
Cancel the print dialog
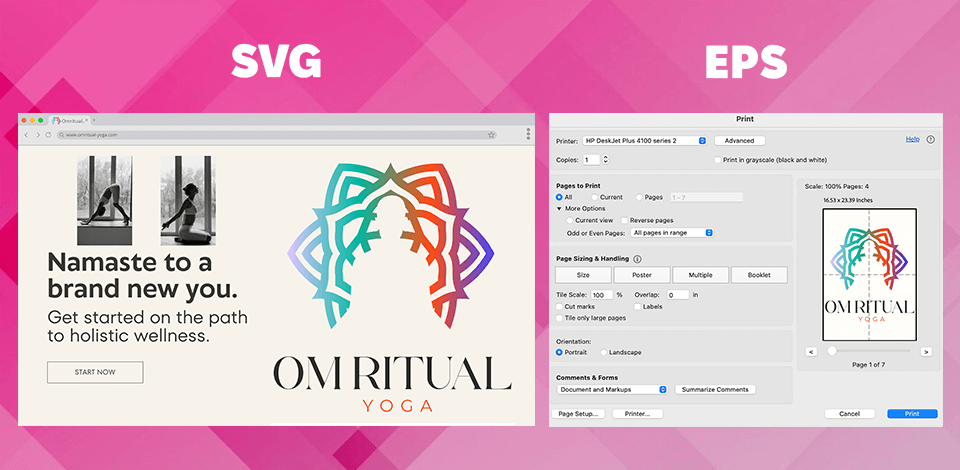coord(849,414)
